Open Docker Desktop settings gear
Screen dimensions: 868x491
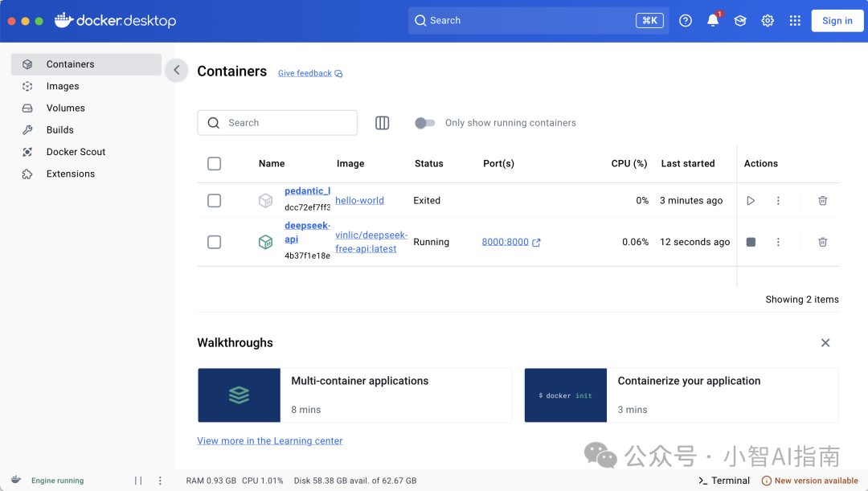click(x=767, y=20)
